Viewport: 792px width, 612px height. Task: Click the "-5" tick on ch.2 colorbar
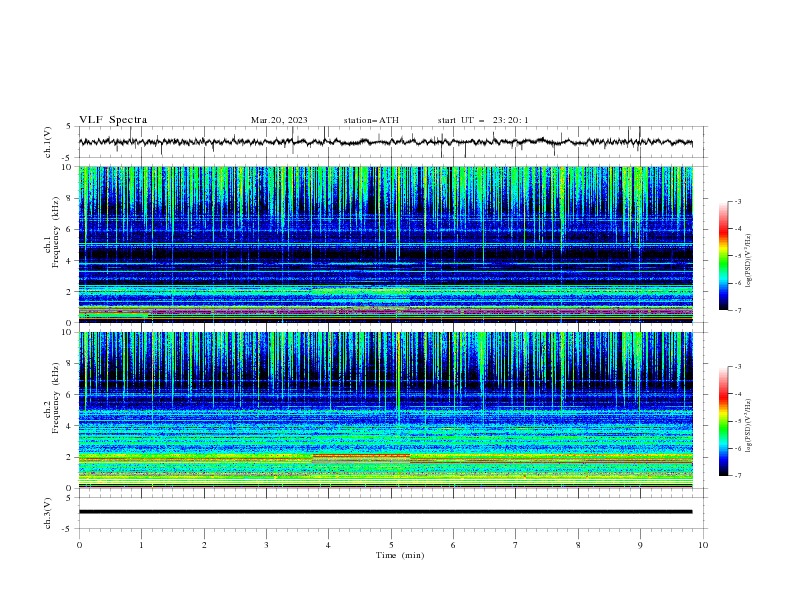[x=737, y=421]
